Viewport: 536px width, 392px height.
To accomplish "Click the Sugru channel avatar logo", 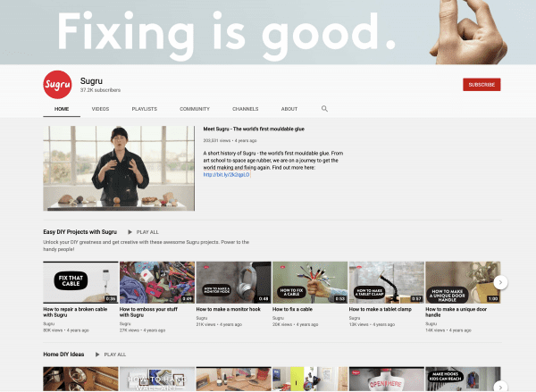I will (x=57, y=85).
